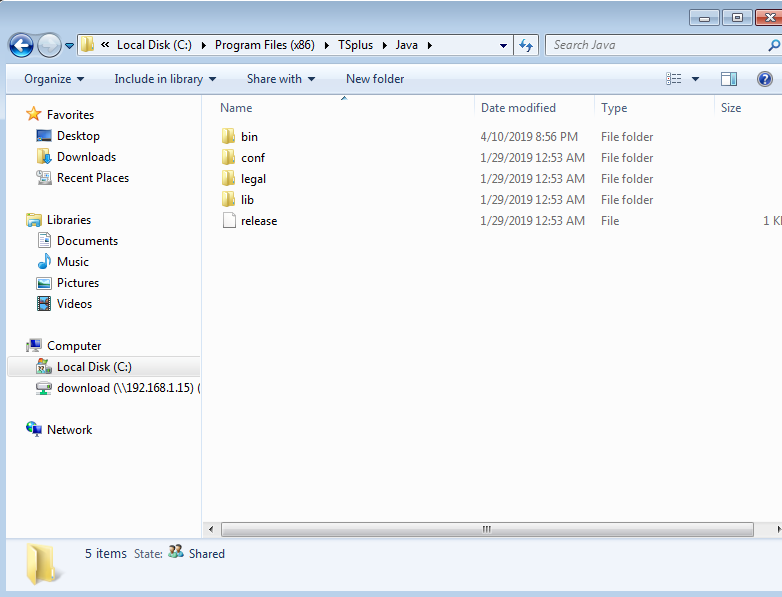Click the Back navigation arrow button
Image resolution: width=782 pixels, height=597 pixels.
click(x=21, y=45)
